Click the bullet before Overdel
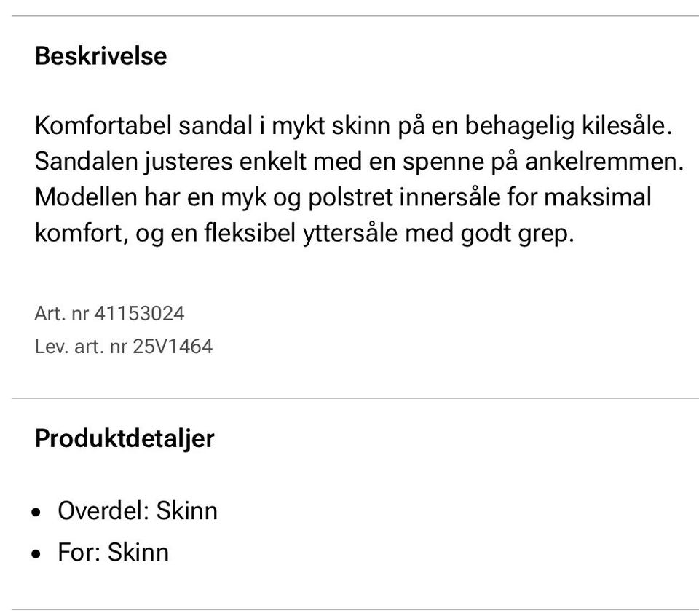 coord(38,513)
